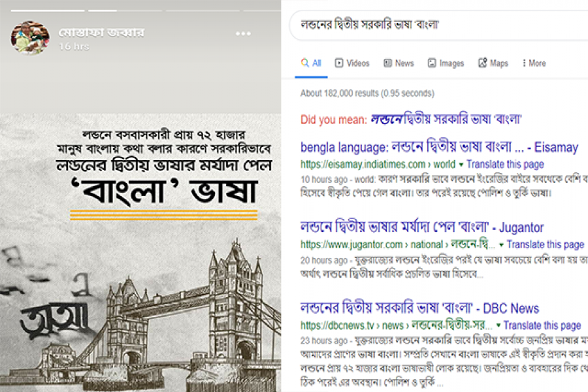Select the All search tab
This screenshot has width=588, height=392.
(x=311, y=63)
